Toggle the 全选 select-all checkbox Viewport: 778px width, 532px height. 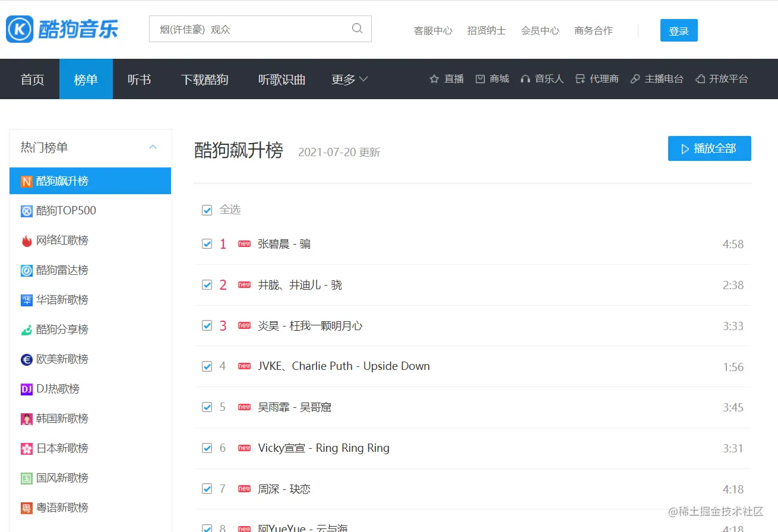207,210
